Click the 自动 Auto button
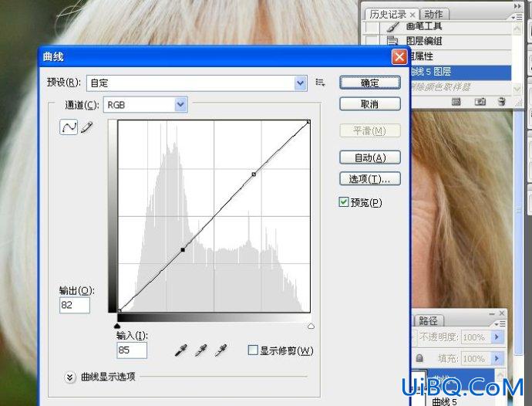 pyautogui.click(x=370, y=157)
